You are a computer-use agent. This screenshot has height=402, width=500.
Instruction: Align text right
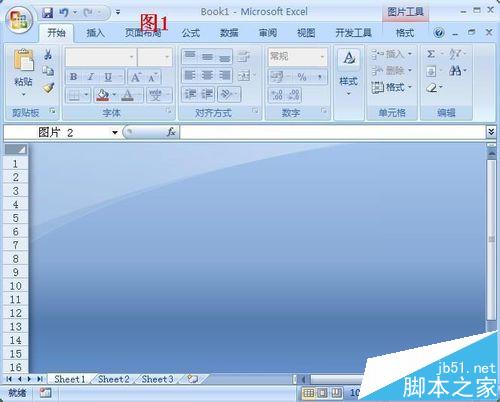coord(224,76)
